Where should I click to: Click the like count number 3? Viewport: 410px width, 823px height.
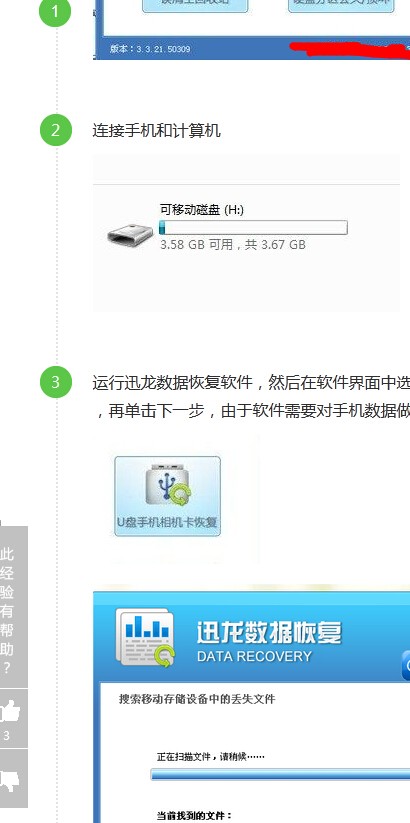click(x=6, y=736)
